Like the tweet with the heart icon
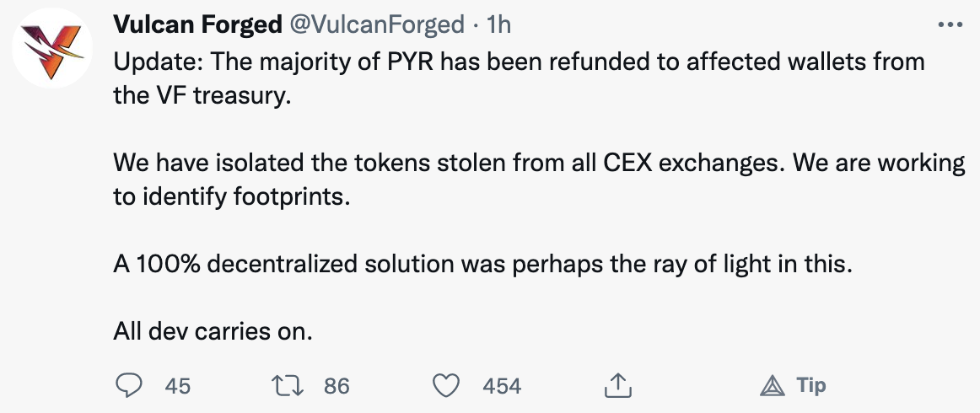This screenshot has height=413, width=980. coord(444,385)
